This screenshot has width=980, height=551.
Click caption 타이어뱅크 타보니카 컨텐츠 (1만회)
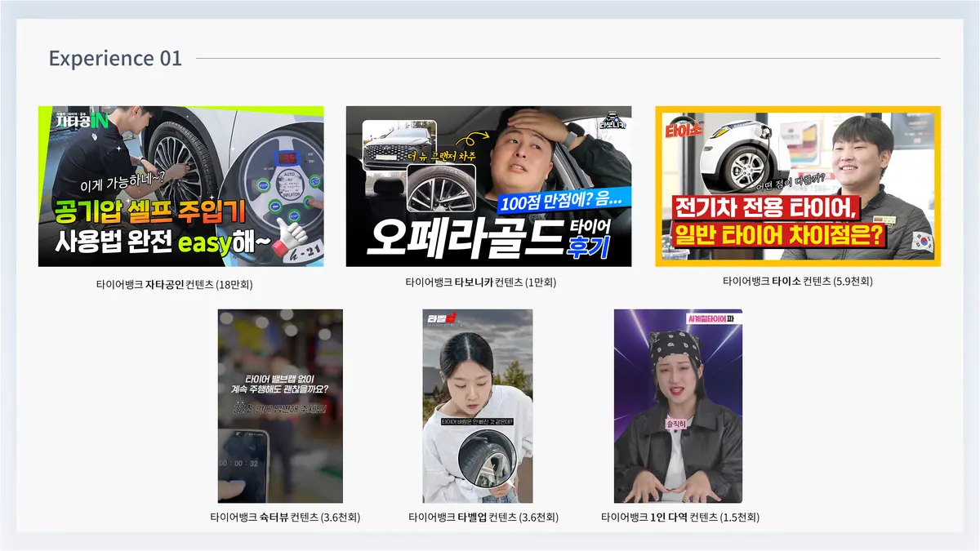point(481,282)
